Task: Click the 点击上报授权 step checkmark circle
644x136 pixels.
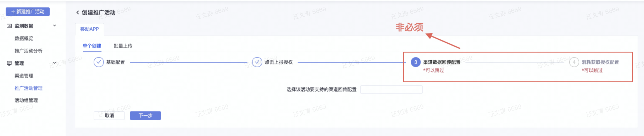Action: coord(257,62)
